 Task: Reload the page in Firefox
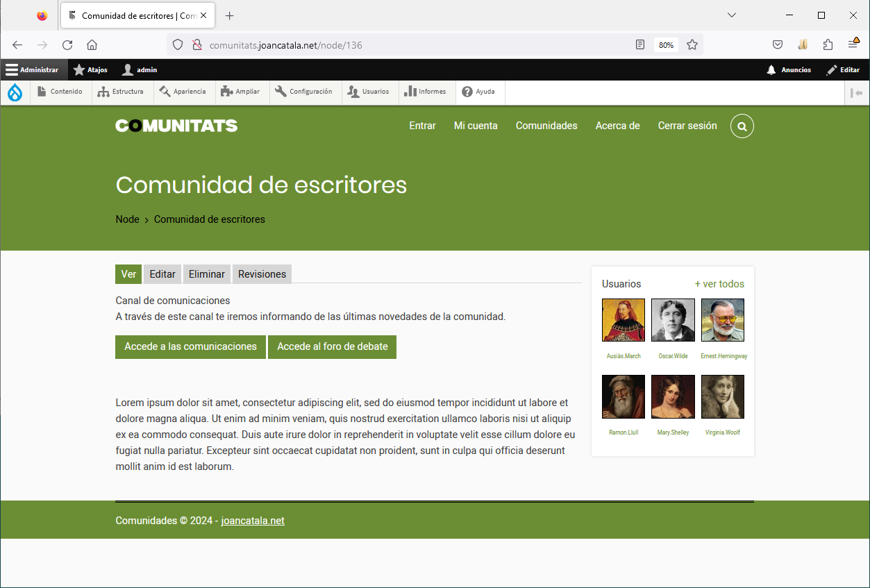67,45
